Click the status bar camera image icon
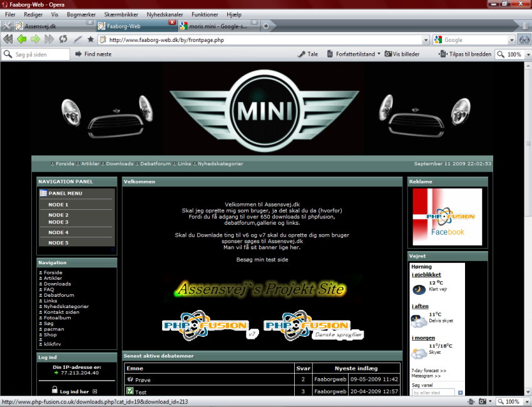532x407 pixels. 483,401
